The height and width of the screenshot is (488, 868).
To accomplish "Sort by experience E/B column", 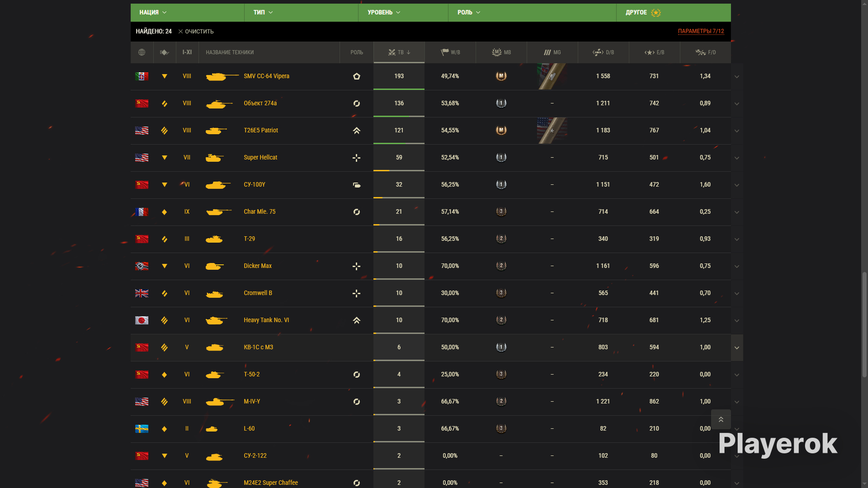I will pos(654,52).
